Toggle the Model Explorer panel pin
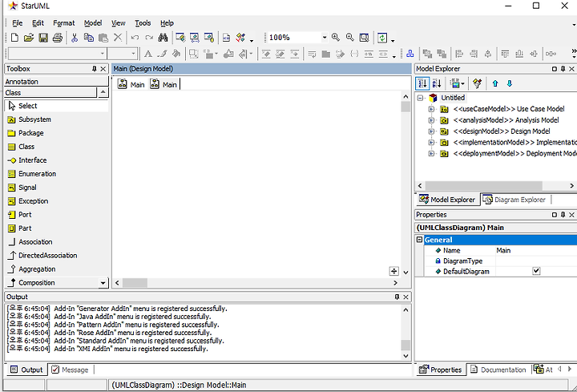The height and width of the screenshot is (392, 577). [563, 69]
